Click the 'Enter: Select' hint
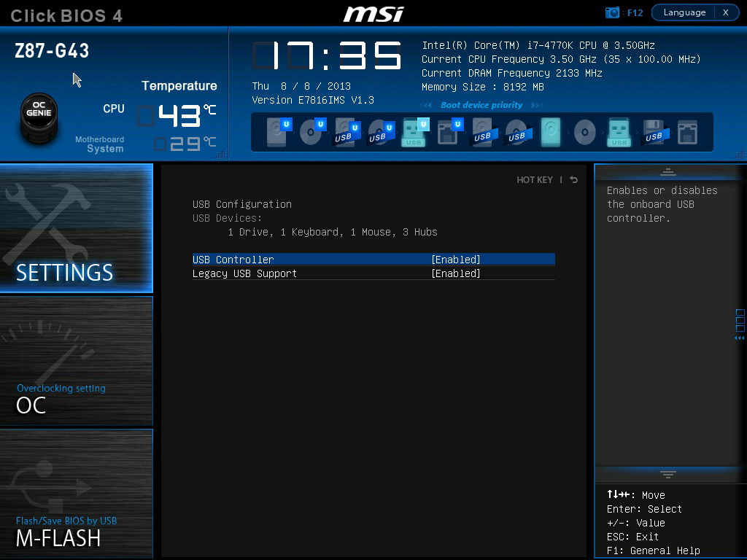747x560 pixels. coord(644,509)
